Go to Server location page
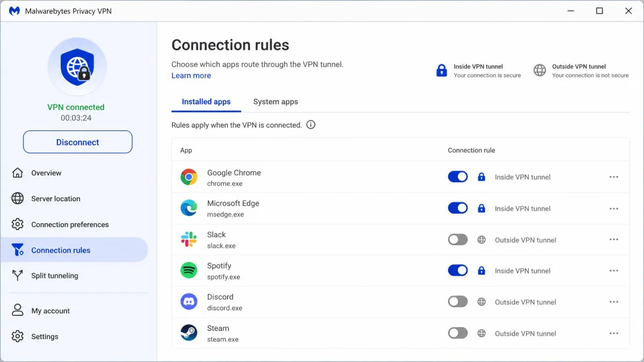 (74, 198)
